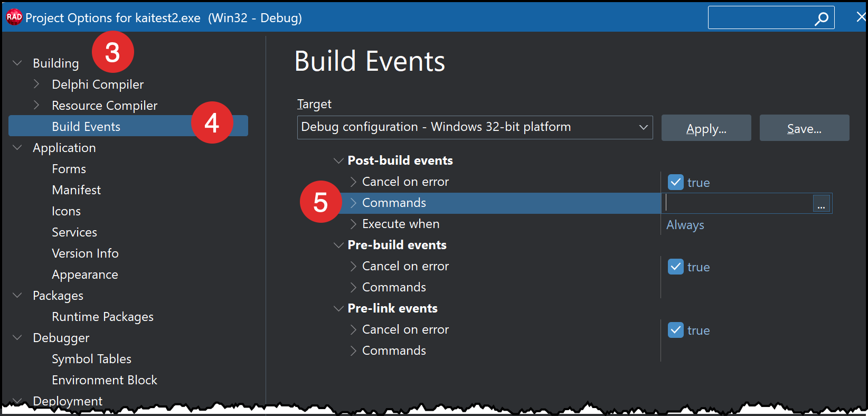Viewport: 868px width, 416px height.
Task: Click the Pre-build events header text
Action: pos(397,245)
